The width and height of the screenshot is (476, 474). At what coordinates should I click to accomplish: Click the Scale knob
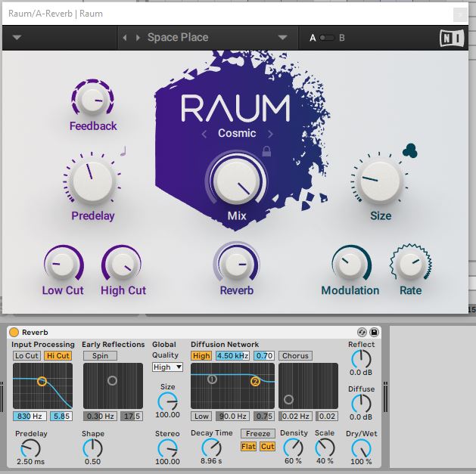click(x=325, y=448)
